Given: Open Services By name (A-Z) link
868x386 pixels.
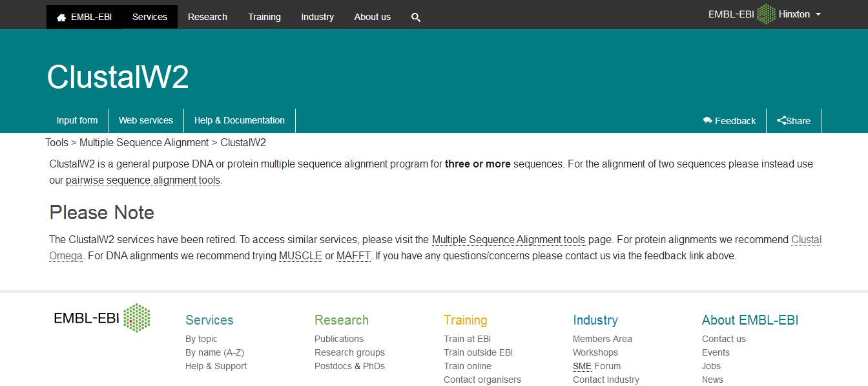Looking at the screenshot, I should click(x=214, y=352).
